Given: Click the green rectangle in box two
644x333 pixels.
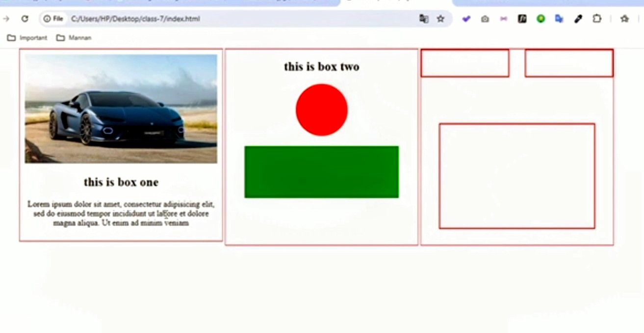Looking at the screenshot, I should (322, 172).
